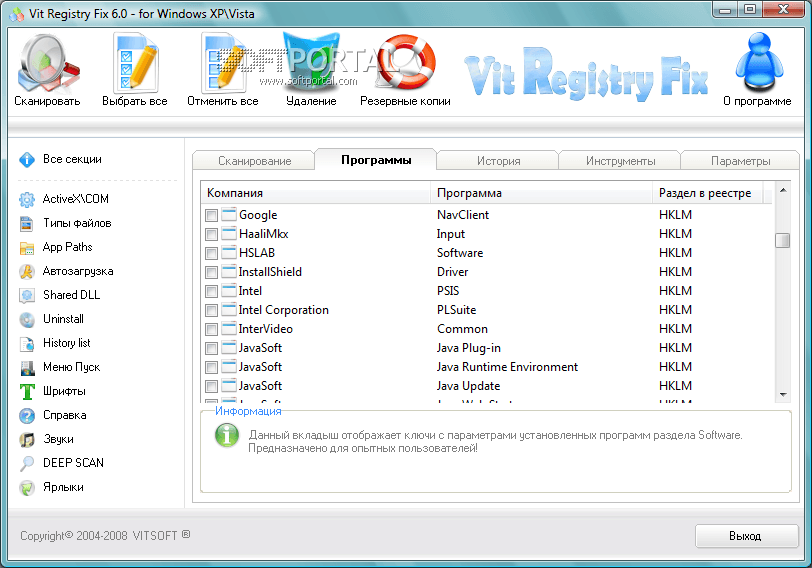812x568 pixels.
Task: Check the InterVideo Common checkbox
Action: pos(211,329)
